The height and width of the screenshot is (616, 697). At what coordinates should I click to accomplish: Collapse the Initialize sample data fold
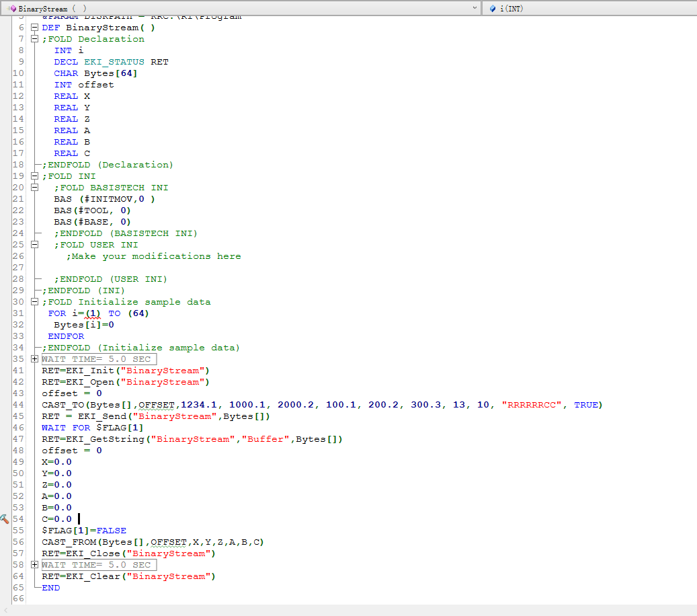(34, 301)
